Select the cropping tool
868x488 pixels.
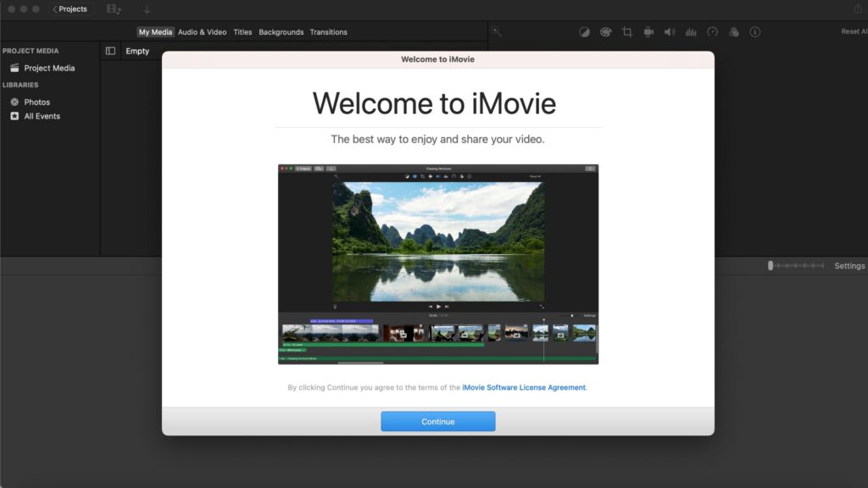point(628,31)
